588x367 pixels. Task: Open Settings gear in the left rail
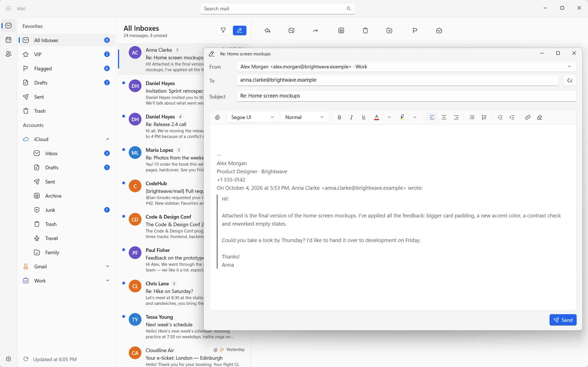click(x=8, y=359)
